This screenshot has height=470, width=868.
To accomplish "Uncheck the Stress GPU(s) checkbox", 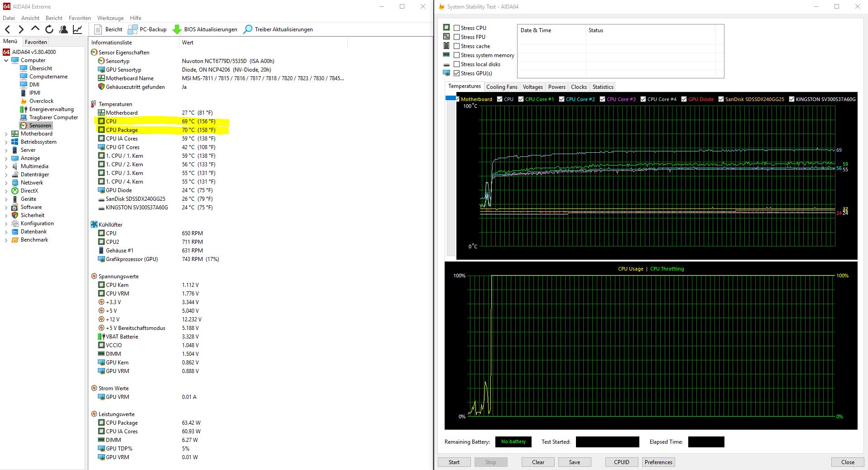I will pos(456,73).
